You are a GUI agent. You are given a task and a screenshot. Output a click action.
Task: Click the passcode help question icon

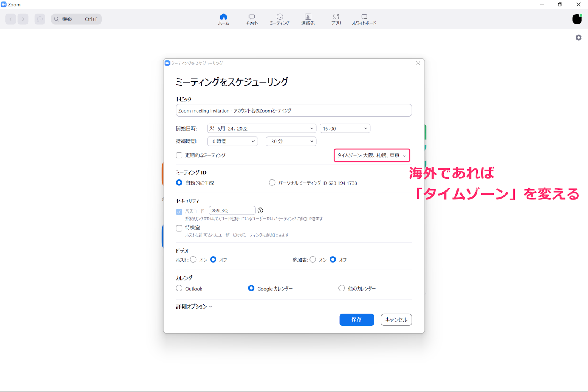tap(260, 210)
